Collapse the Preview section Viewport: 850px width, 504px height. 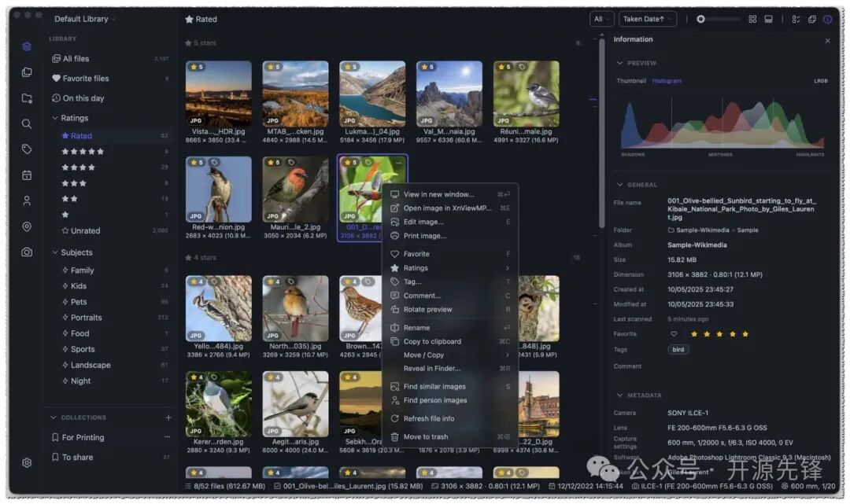click(x=619, y=63)
